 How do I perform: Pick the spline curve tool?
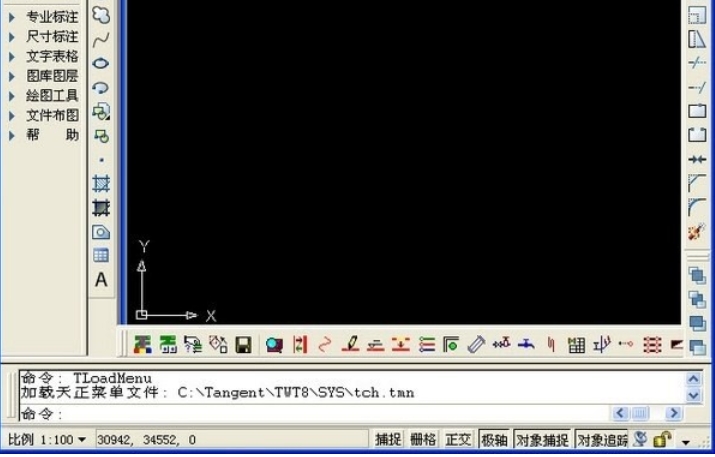click(101, 40)
